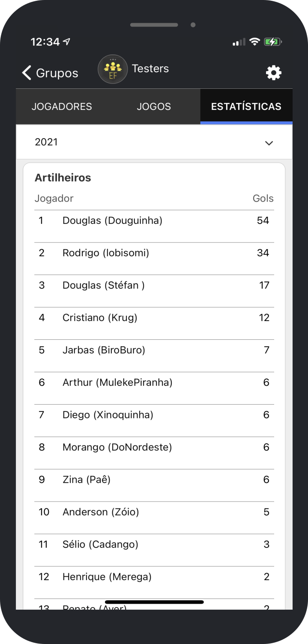
Task: Open the settings gear icon
Action: [273, 73]
